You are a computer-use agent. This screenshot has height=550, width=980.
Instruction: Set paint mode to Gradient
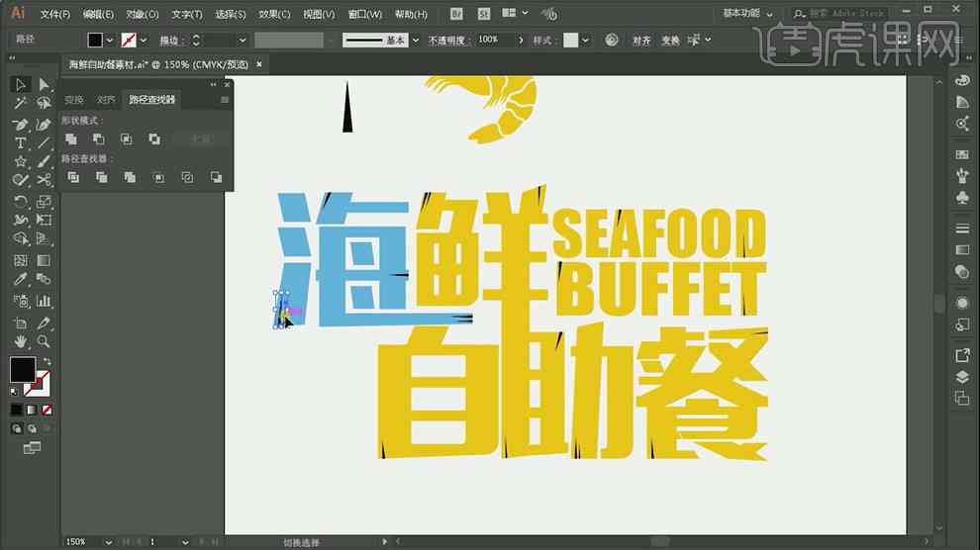(32, 411)
